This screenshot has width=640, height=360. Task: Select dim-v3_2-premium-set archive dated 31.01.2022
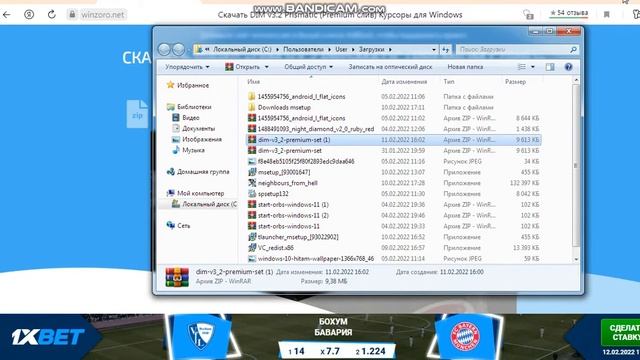[x=289, y=151]
